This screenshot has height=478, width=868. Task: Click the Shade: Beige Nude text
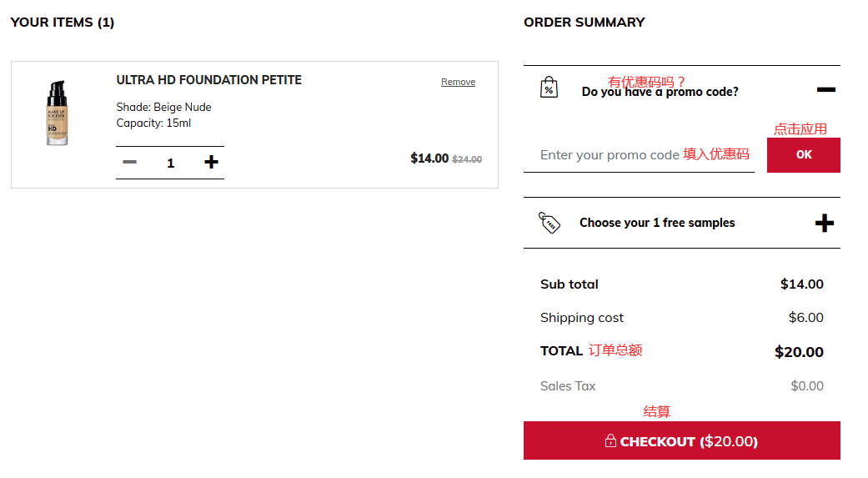point(163,107)
